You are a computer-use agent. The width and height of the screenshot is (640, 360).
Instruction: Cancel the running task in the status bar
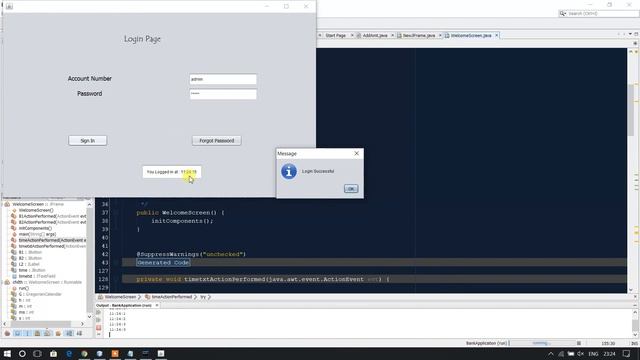click(x=579, y=343)
